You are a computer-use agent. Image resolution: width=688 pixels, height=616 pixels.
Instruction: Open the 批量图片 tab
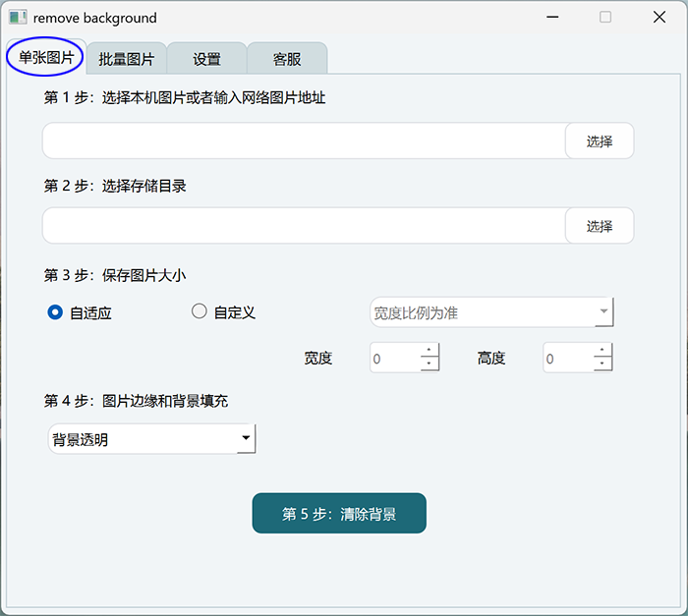coord(127,59)
